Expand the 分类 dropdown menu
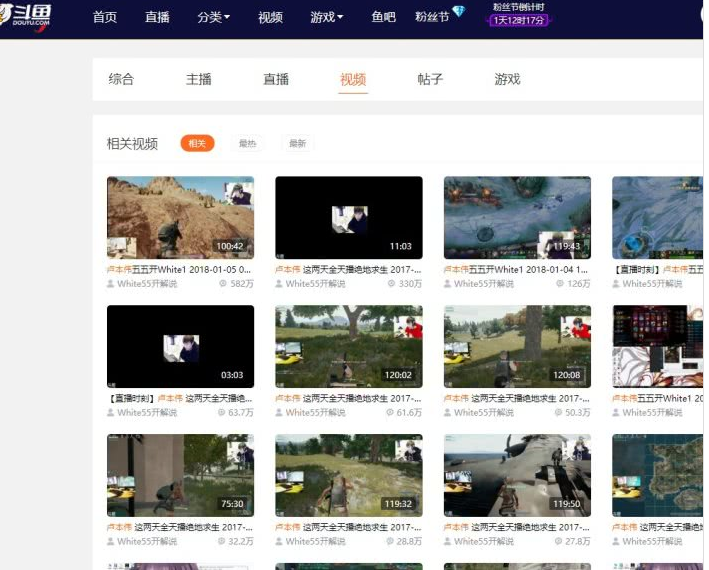Screen dimensions: 709x570 (x=213, y=17)
